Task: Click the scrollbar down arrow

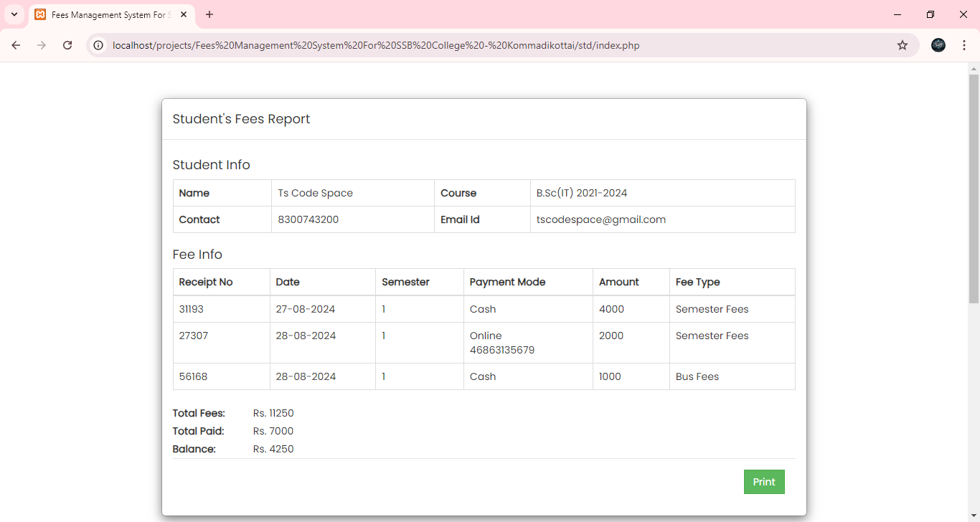Action: pos(974,516)
